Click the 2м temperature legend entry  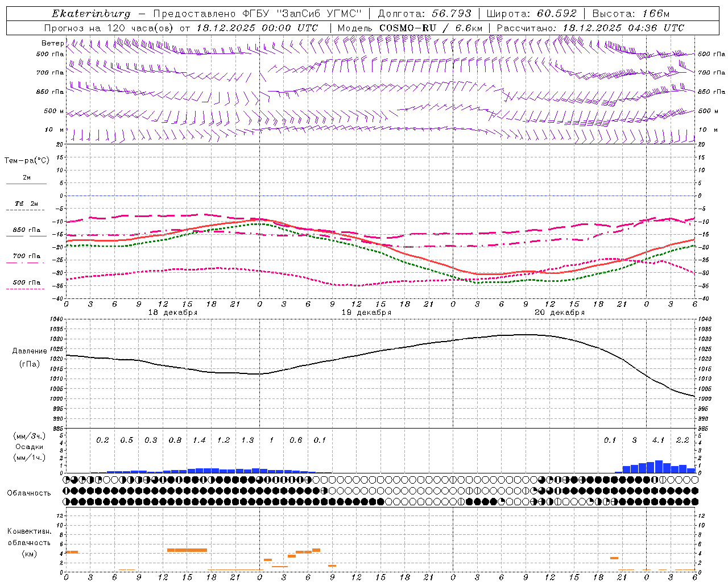point(27,177)
